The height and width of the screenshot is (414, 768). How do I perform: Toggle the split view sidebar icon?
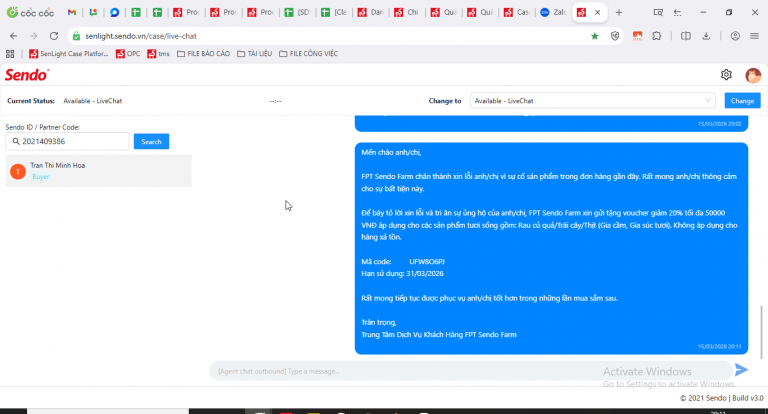tap(686, 36)
